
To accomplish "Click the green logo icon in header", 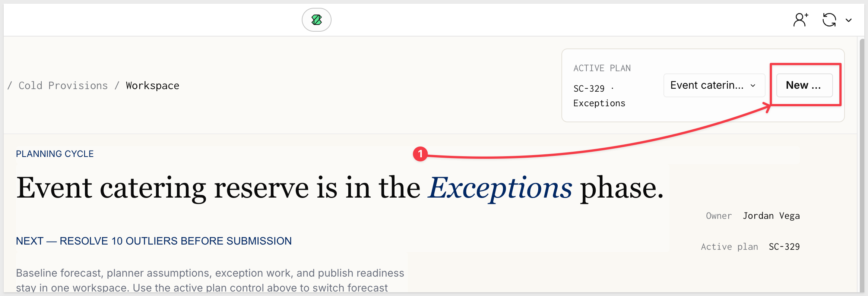I will click(x=316, y=20).
